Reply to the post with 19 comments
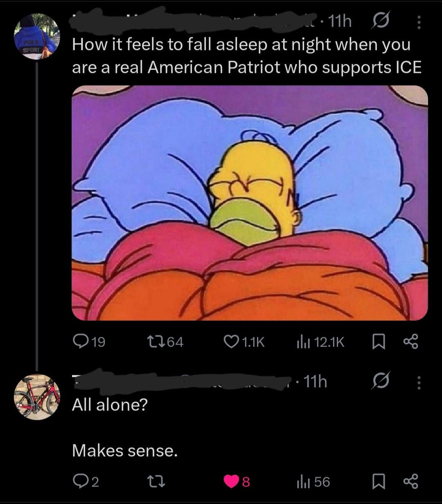 [x=79, y=342]
